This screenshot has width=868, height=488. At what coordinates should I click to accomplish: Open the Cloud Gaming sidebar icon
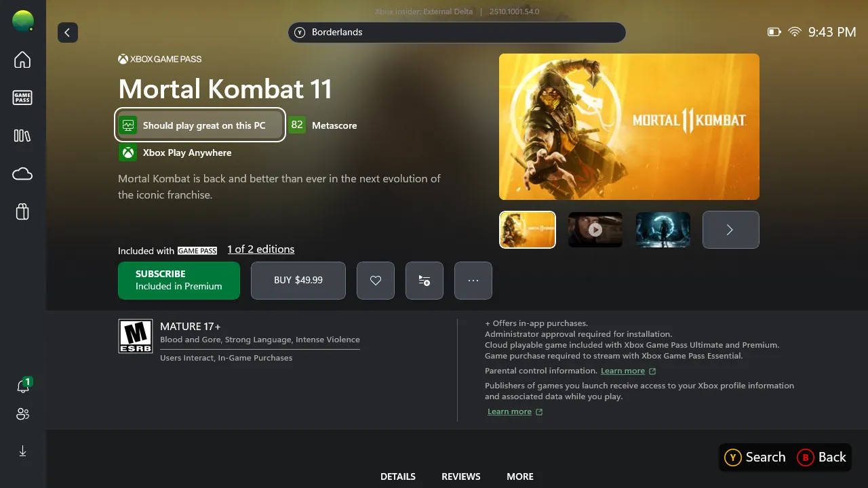22,174
